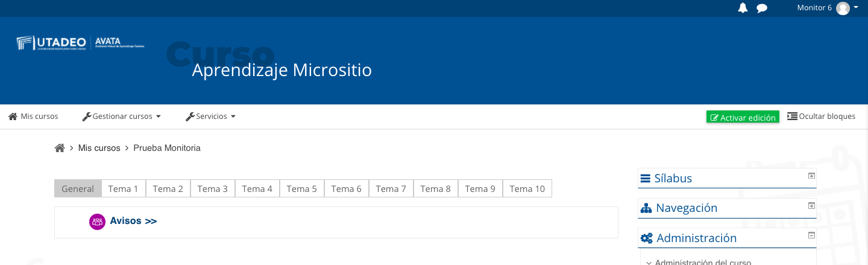Click the UTADEO AVATA logo
The width and height of the screenshot is (868, 265).
80,43
